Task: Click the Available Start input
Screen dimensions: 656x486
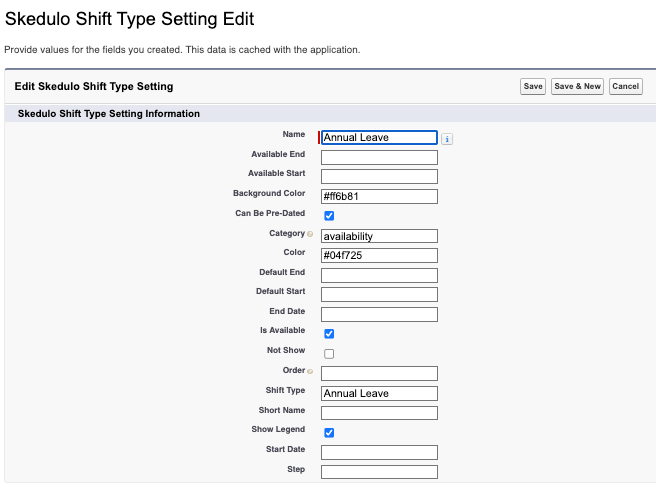Action: pos(379,176)
